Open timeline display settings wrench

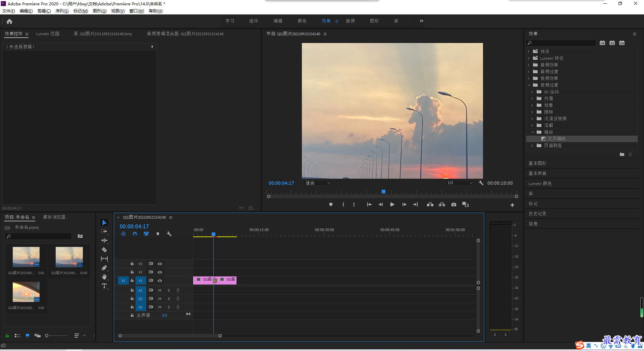[169, 234]
